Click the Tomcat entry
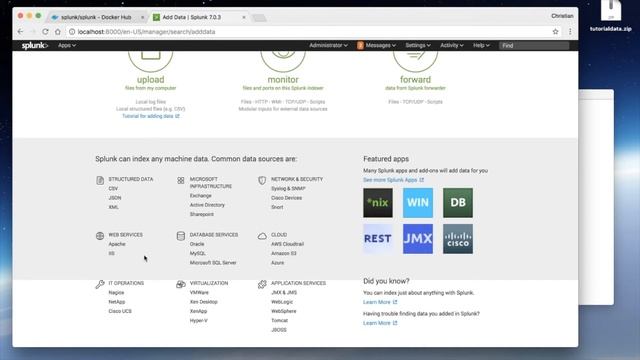Image resolution: width=640 pixels, height=360 pixels. [x=280, y=320]
